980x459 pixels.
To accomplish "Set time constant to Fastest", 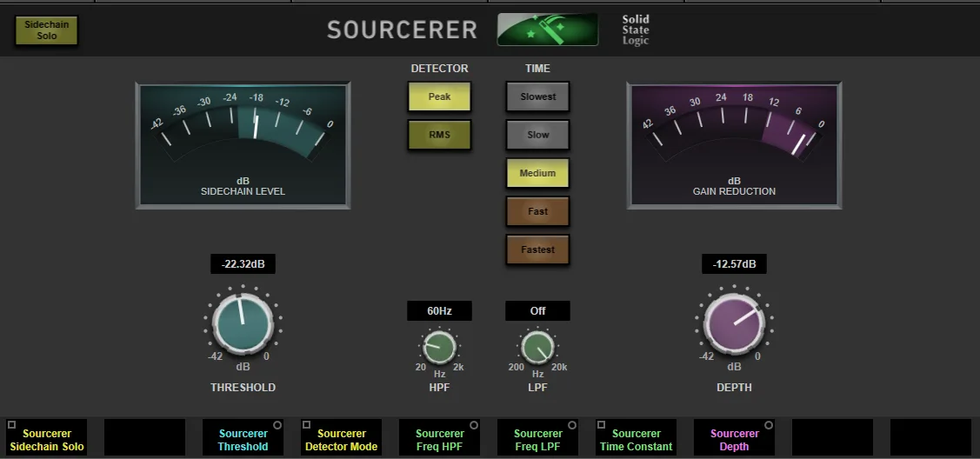I will 537,249.
